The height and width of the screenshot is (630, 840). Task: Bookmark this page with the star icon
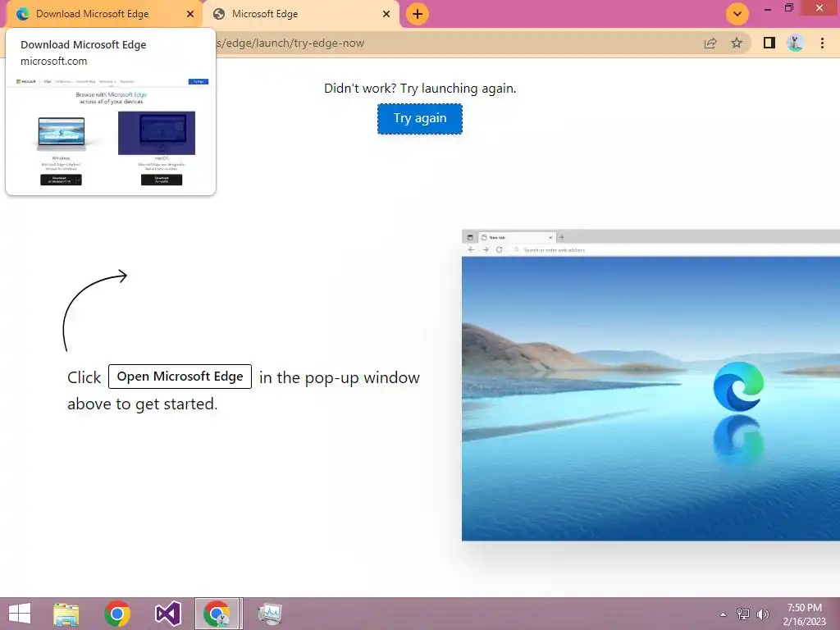click(737, 43)
